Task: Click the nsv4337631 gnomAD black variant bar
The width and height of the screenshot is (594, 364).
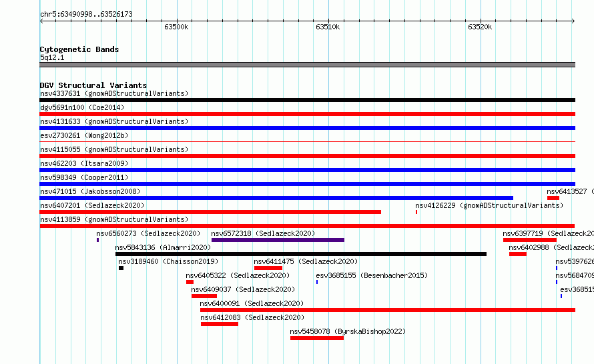Action: click(307, 100)
